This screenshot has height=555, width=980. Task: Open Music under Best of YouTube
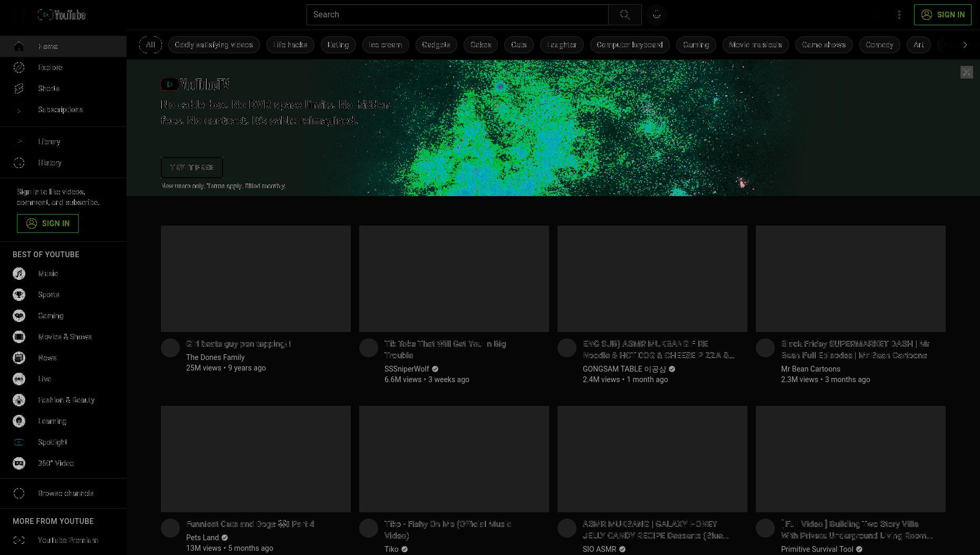click(63, 274)
